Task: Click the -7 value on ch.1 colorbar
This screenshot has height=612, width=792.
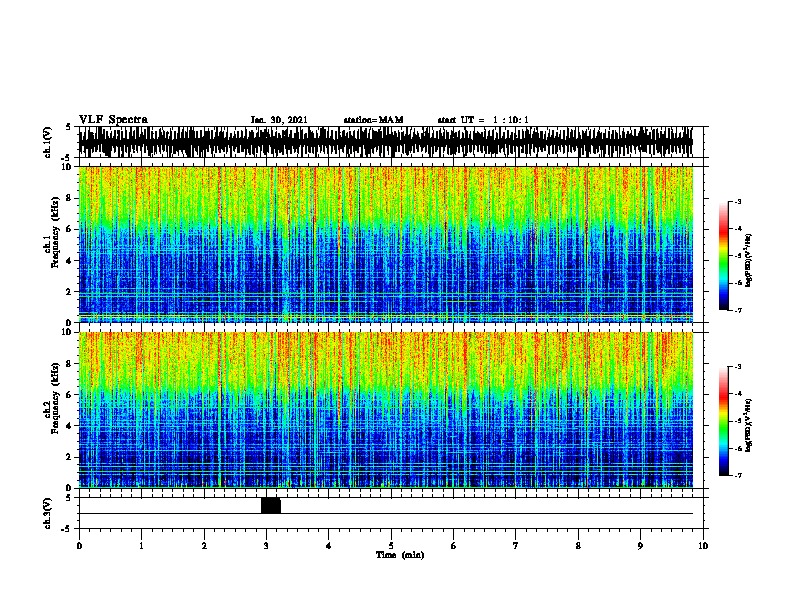Action: (737, 310)
